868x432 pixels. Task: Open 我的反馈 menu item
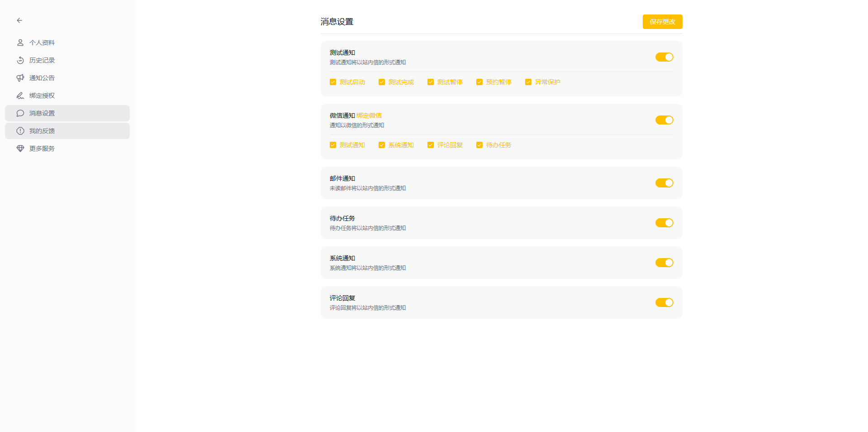click(x=67, y=131)
